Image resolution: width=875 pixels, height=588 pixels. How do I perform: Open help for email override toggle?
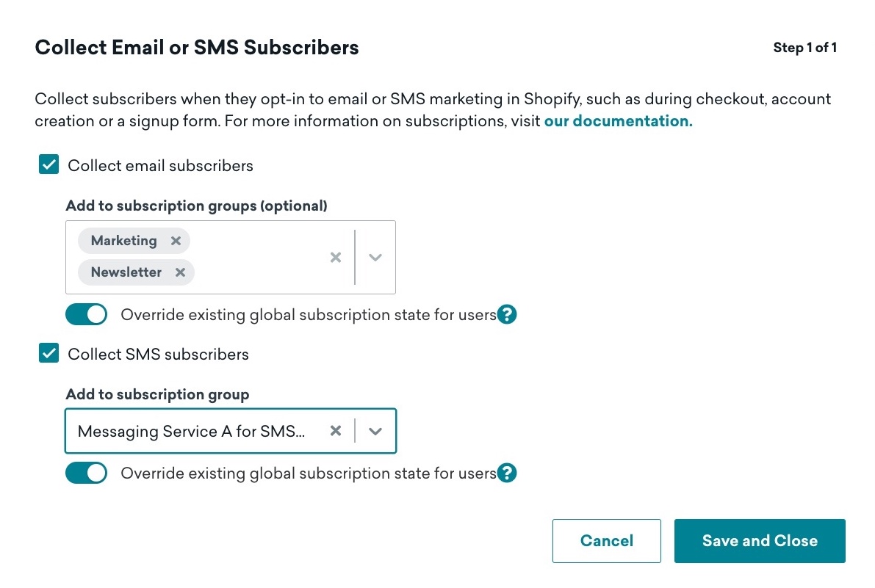[x=507, y=314]
